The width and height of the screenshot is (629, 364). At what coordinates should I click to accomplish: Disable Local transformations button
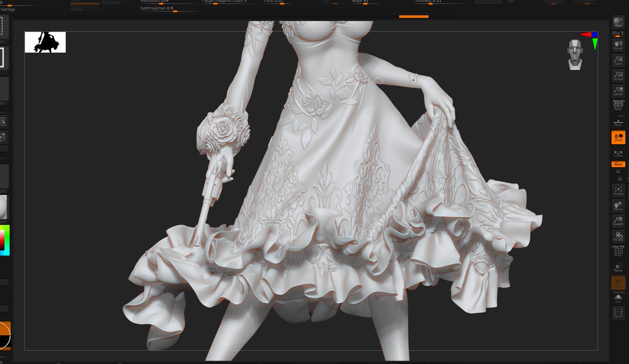tap(618, 137)
